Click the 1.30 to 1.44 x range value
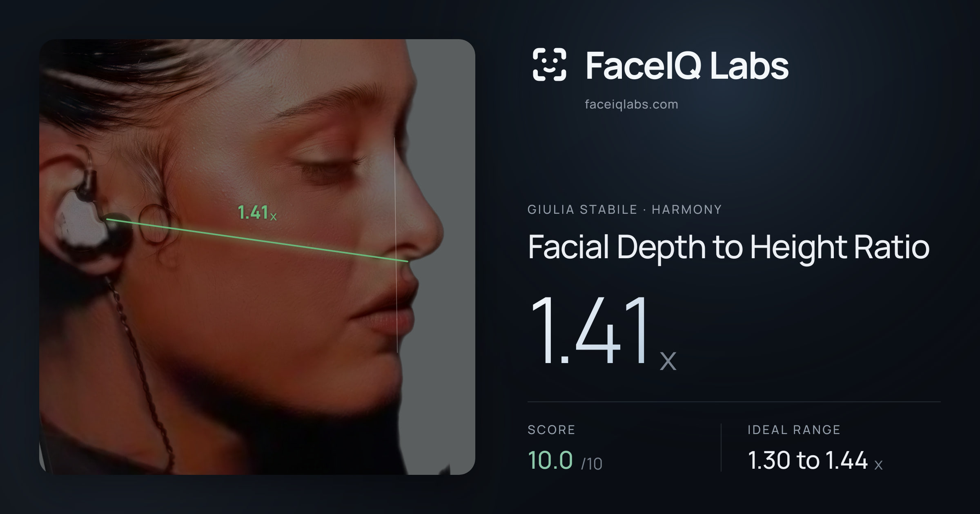 pos(815,460)
